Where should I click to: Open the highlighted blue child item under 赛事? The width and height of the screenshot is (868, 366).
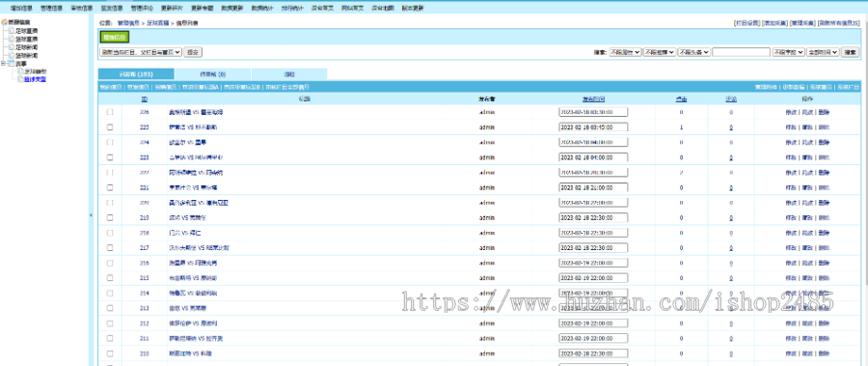(x=36, y=79)
